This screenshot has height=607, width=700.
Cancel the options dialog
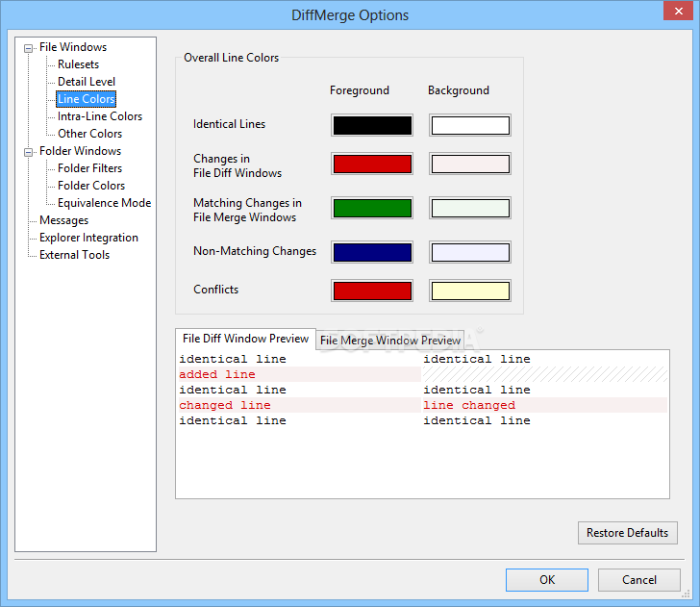pos(639,580)
